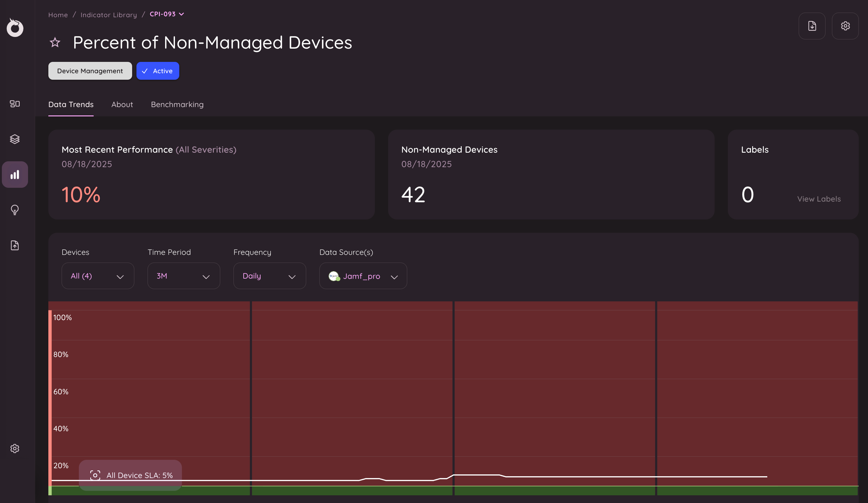Click the View Labels link
The image size is (868, 503).
click(x=819, y=199)
